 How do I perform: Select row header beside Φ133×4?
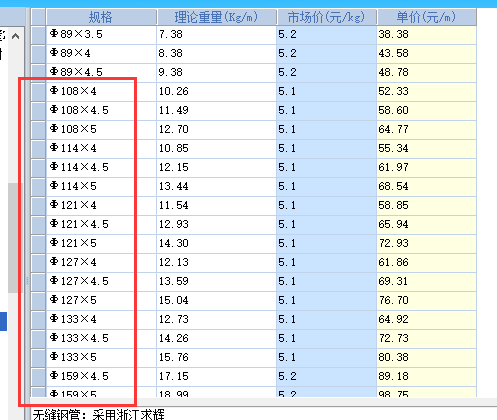coord(38,319)
